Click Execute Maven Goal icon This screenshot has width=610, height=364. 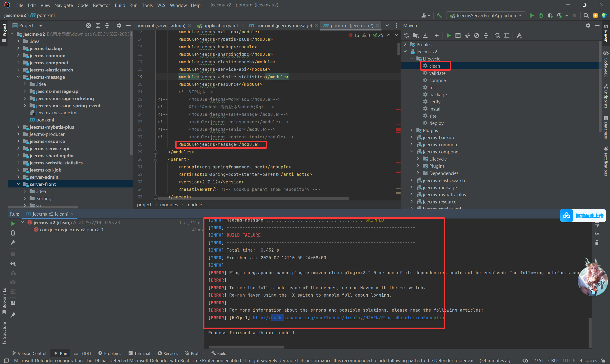click(458, 35)
